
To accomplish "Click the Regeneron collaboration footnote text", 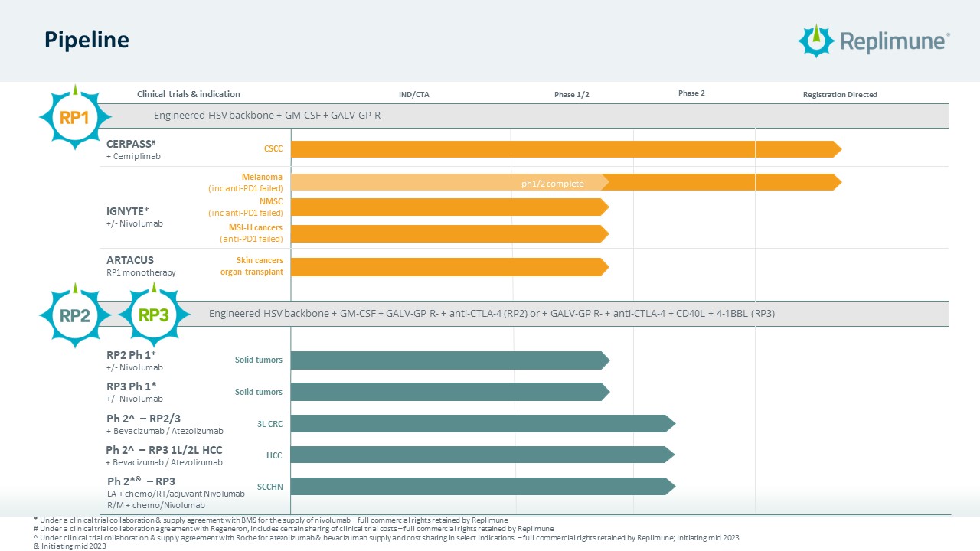I will point(294,528).
